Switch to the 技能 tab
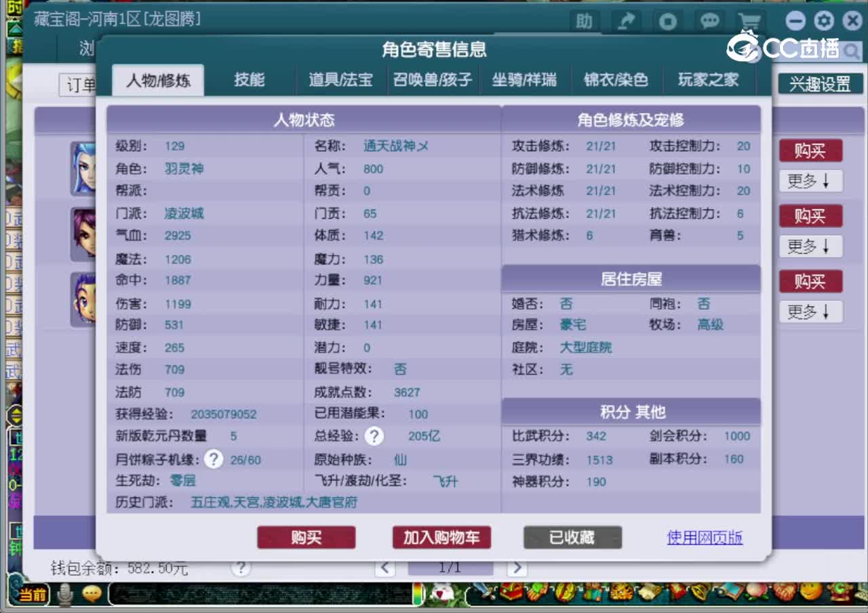This screenshot has width=868, height=613. click(251, 79)
